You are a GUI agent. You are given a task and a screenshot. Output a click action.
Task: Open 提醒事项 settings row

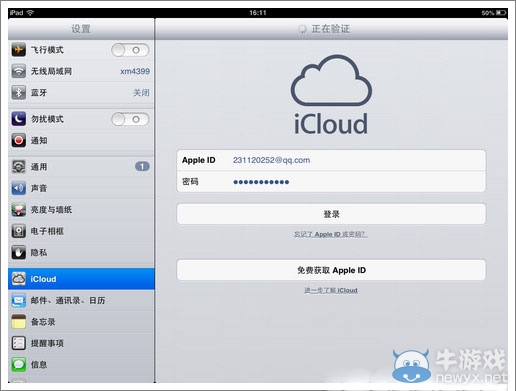(81, 343)
